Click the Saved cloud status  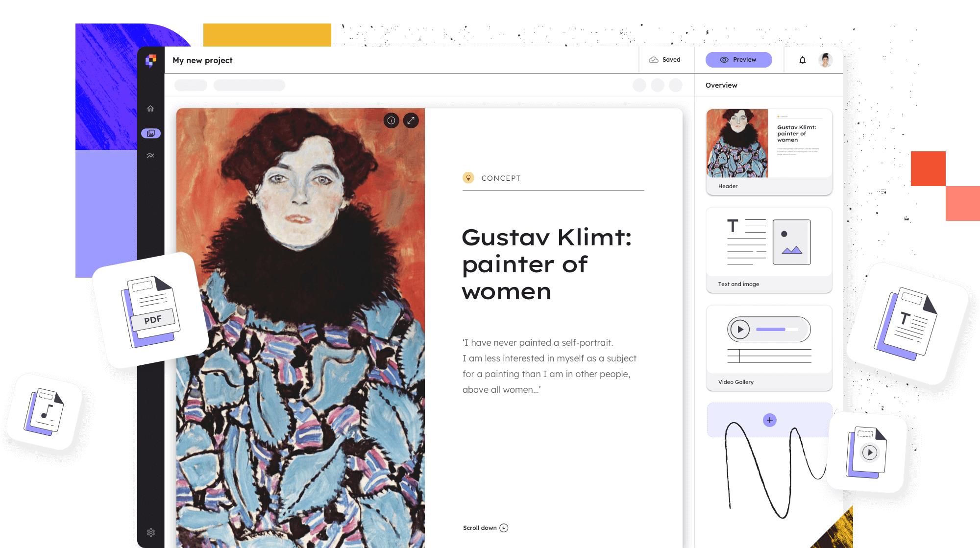pyautogui.click(x=665, y=60)
